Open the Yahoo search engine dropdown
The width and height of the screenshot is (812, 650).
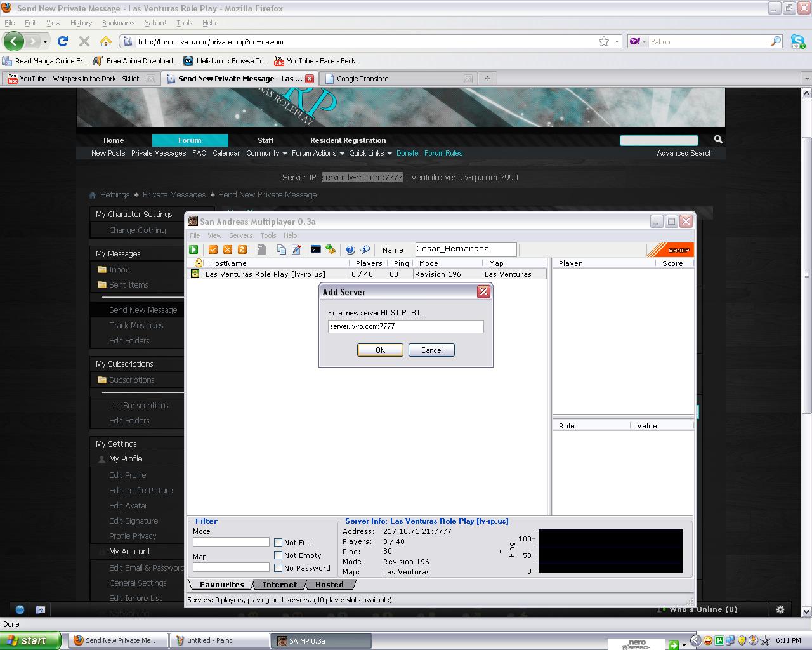(637, 41)
